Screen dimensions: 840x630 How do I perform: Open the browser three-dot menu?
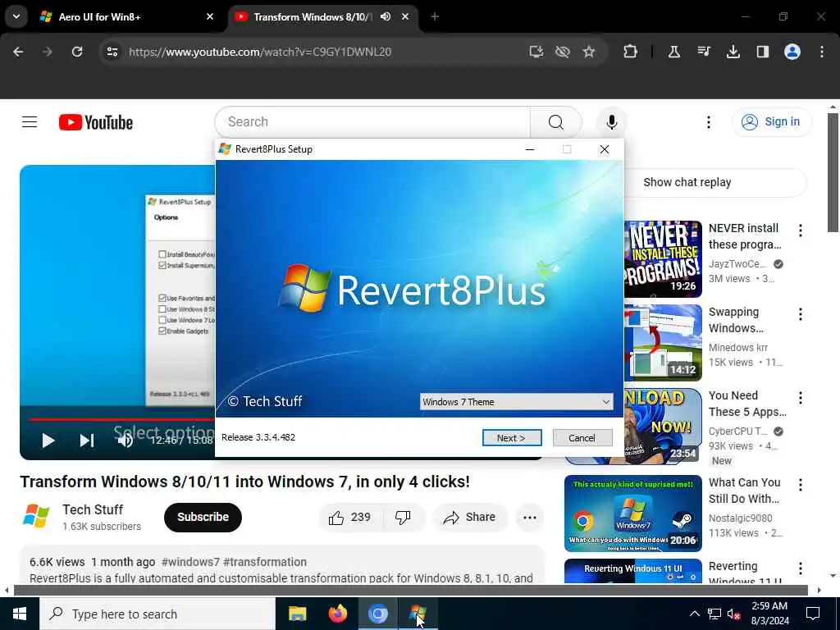[822, 52]
